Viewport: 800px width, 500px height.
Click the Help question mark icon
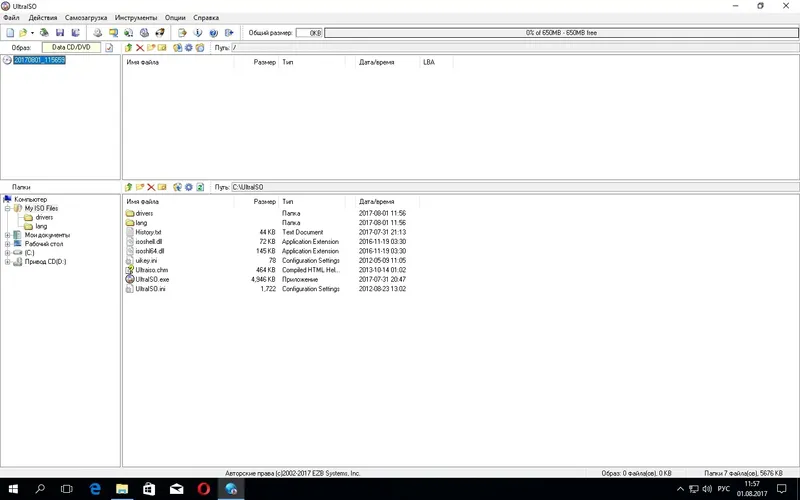point(213,33)
